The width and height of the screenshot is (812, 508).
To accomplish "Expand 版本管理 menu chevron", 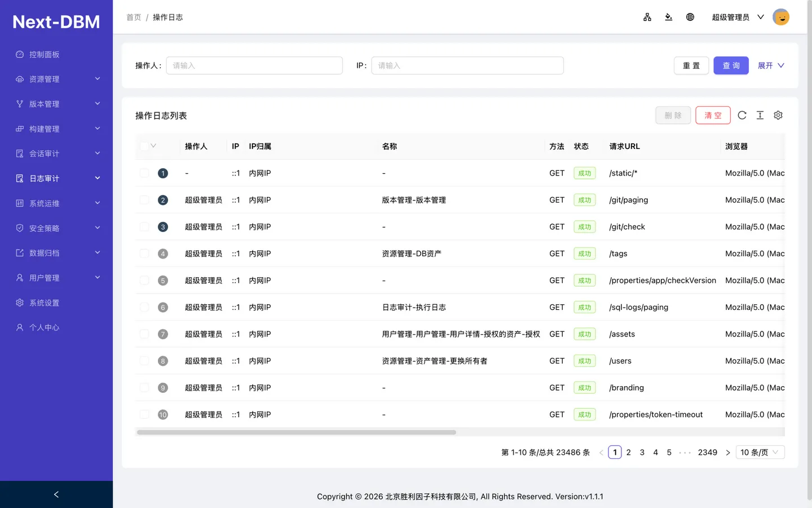I will coord(98,104).
